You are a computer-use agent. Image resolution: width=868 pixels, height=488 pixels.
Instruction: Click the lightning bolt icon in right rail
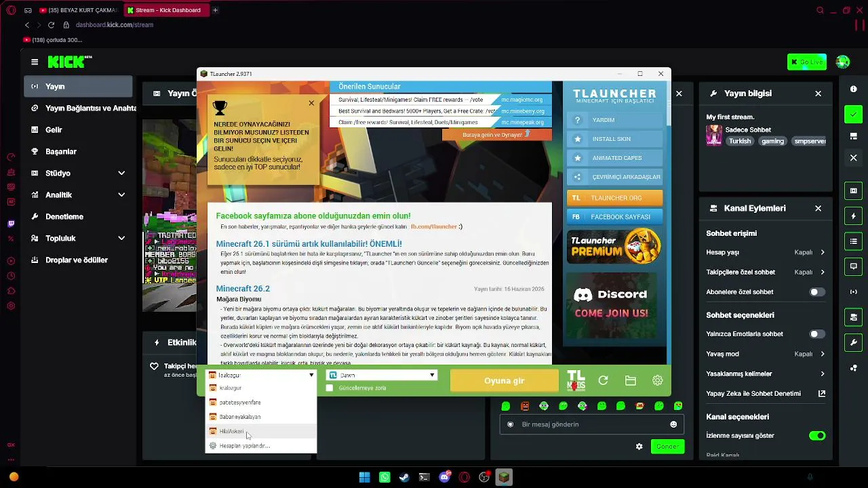pyautogui.click(x=854, y=216)
